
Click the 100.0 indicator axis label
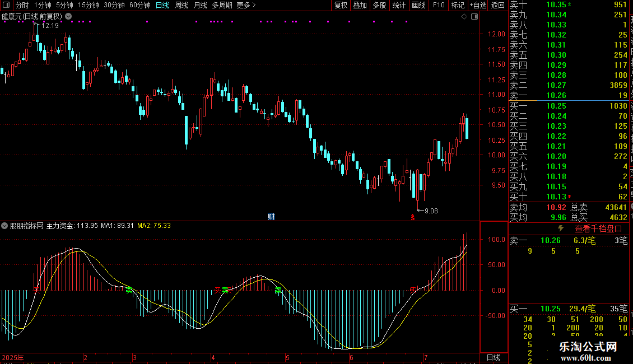(x=496, y=239)
